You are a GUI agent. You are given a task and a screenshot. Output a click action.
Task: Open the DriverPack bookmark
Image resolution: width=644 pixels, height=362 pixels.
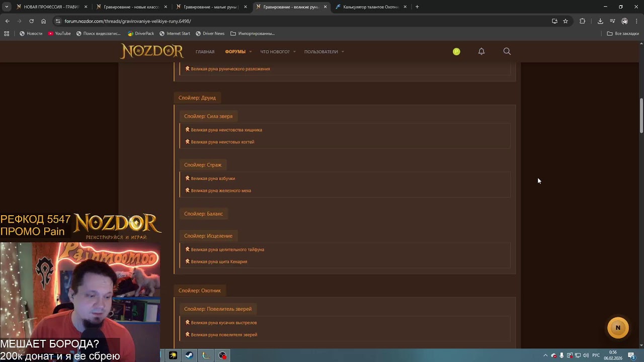141,34
